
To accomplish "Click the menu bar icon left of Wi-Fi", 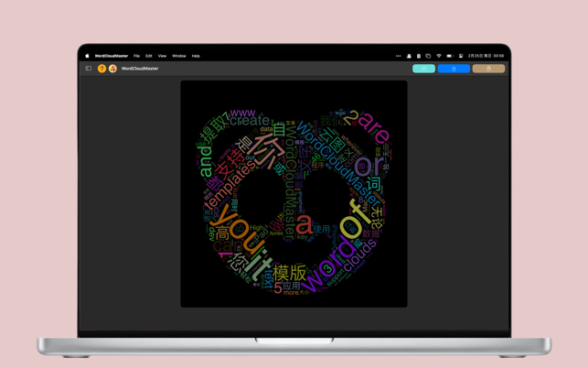I will tap(428, 56).
